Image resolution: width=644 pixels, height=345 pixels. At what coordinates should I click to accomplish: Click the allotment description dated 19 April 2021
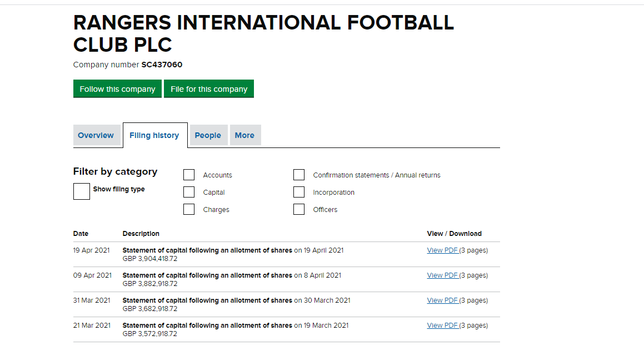[x=233, y=250]
